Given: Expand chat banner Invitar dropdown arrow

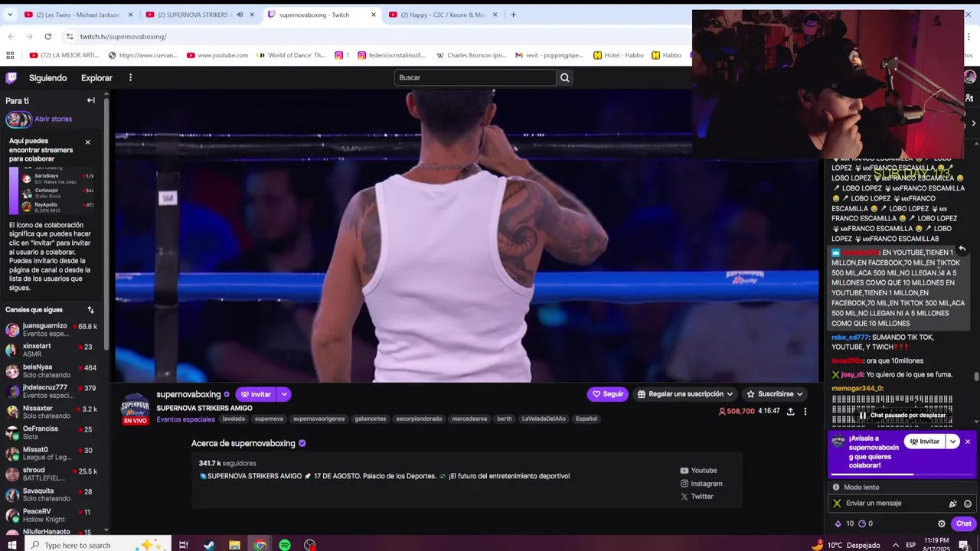Looking at the screenshot, I should click(952, 442).
